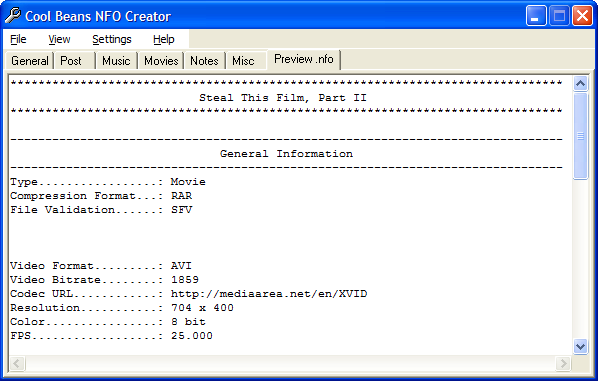Click the horizontal scrollbar right arrow
This screenshot has width=598, height=381.
click(x=563, y=363)
